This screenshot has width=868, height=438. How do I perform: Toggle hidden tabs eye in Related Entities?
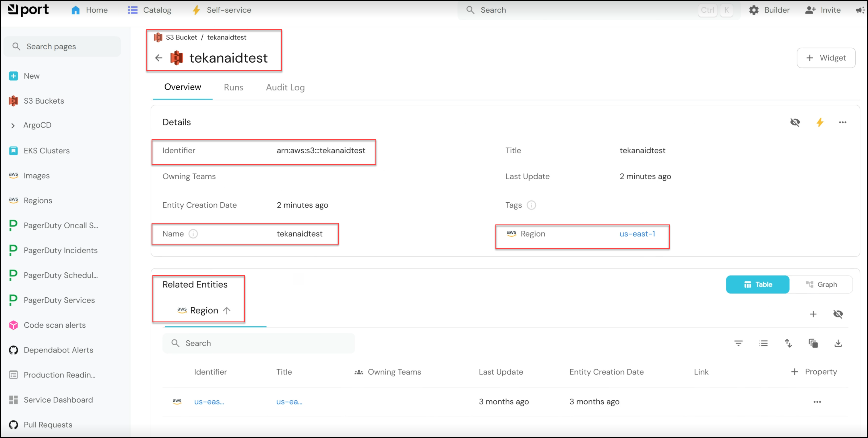click(x=838, y=314)
